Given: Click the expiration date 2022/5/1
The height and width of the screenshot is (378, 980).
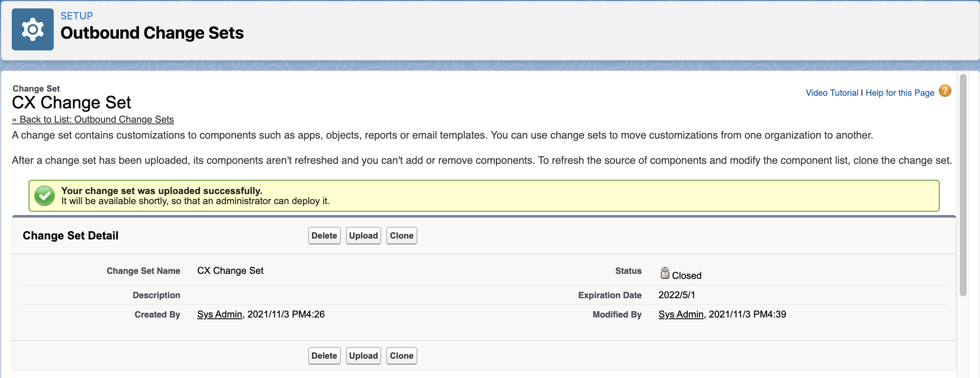Looking at the screenshot, I should click(676, 295).
